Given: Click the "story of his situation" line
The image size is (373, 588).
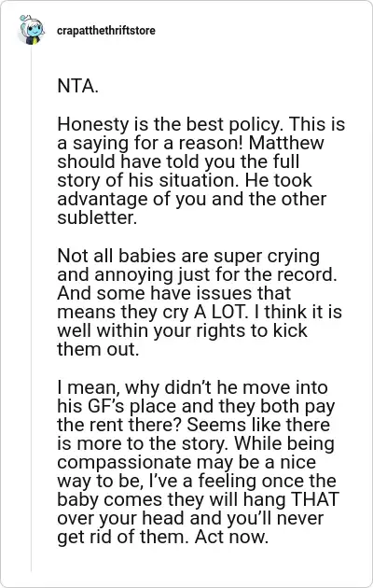Looking at the screenshot, I should 185,180.
